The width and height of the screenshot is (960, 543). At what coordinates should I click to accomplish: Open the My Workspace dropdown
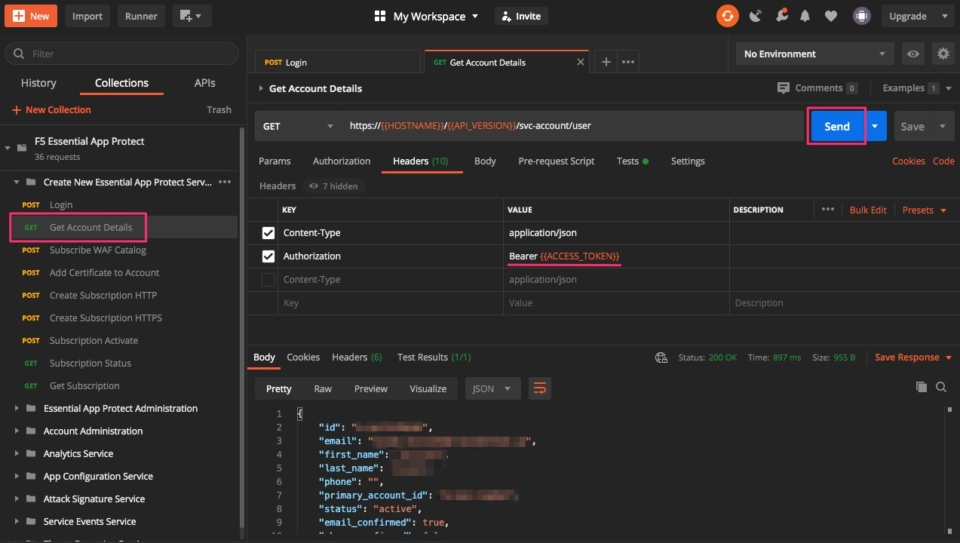[435, 16]
